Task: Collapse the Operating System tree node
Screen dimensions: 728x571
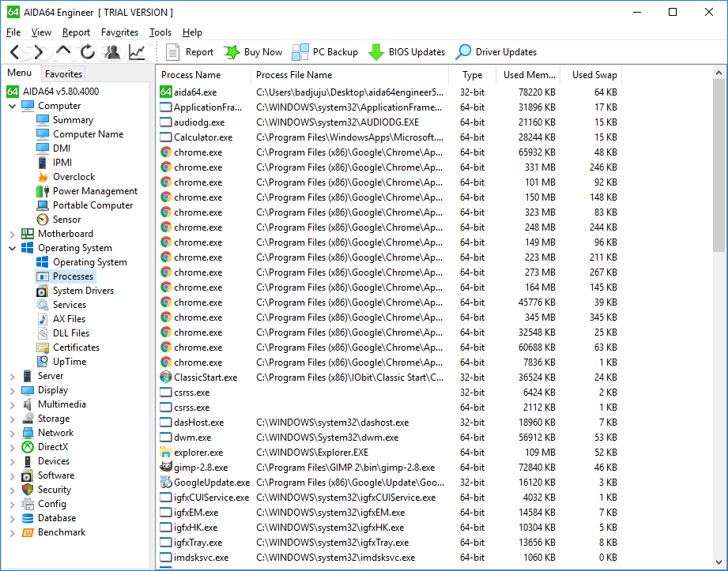Action: pyautogui.click(x=13, y=248)
